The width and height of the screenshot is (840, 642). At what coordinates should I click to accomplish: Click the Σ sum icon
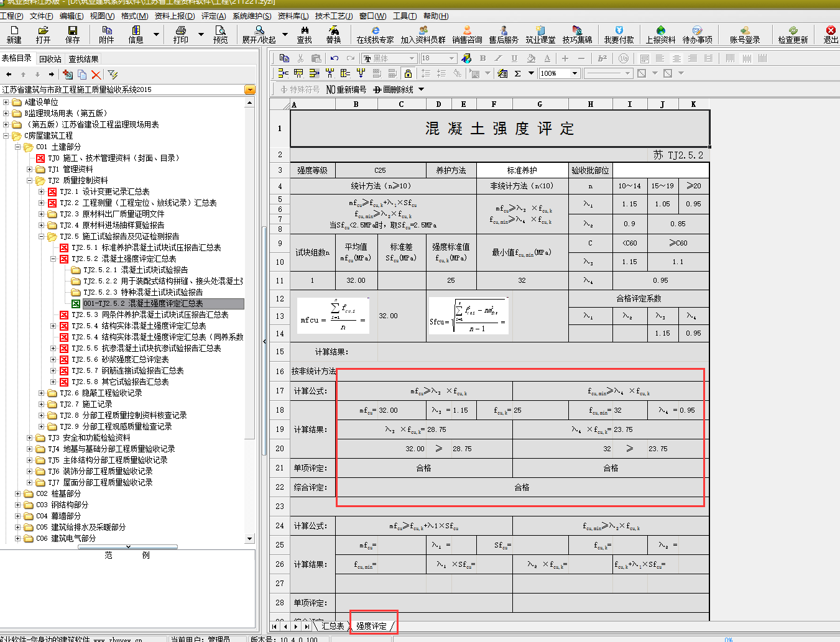pyautogui.click(x=517, y=73)
